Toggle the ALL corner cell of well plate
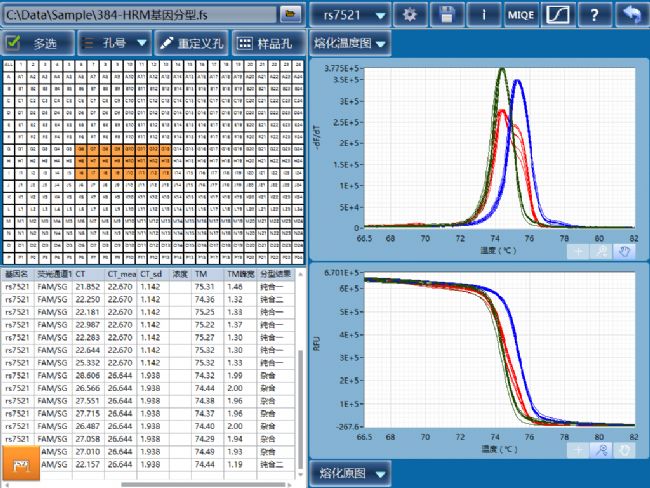650x488 pixels. point(9,64)
